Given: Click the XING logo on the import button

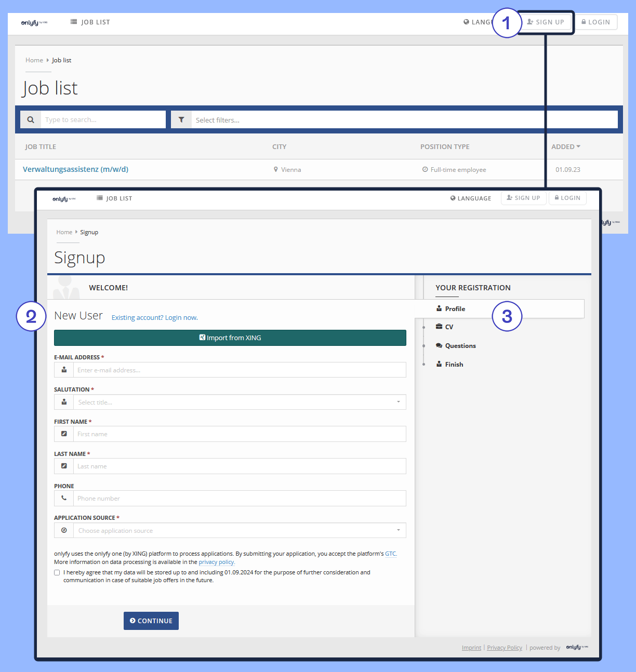Looking at the screenshot, I should [202, 337].
